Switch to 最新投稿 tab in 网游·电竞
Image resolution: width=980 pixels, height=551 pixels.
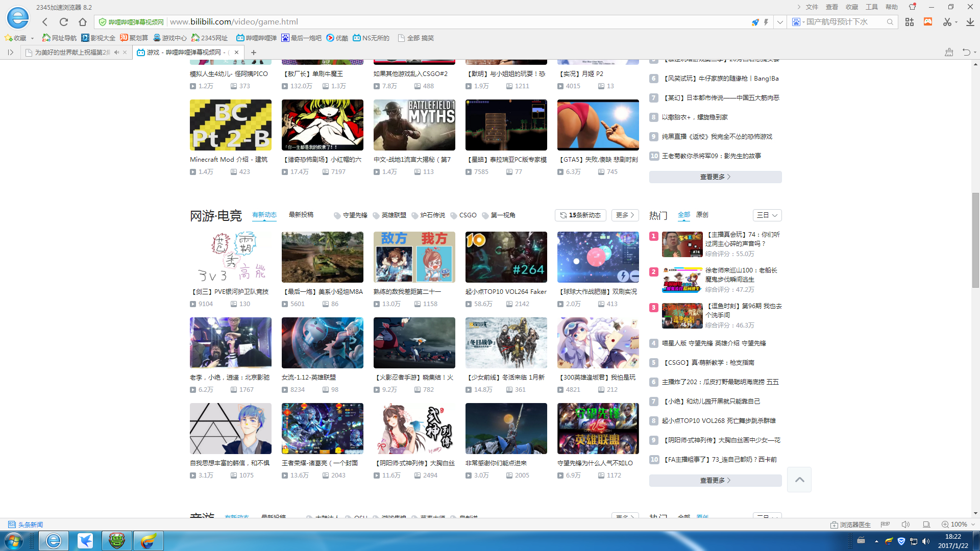pos(301,215)
